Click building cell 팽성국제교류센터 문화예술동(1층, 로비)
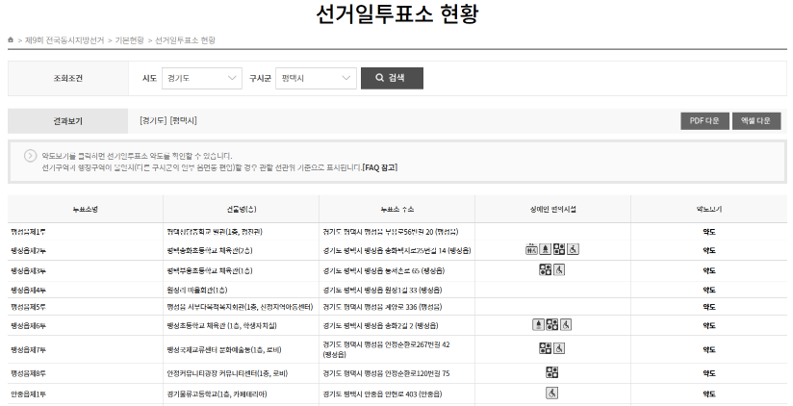Image resolution: width=793 pixels, height=406 pixels. pos(224,349)
